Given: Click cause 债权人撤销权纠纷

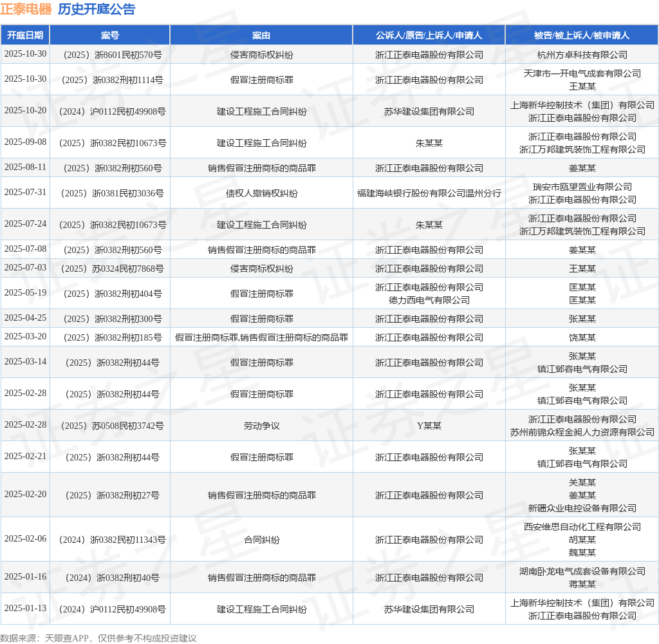Looking at the screenshot, I should (x=261, y=193).
